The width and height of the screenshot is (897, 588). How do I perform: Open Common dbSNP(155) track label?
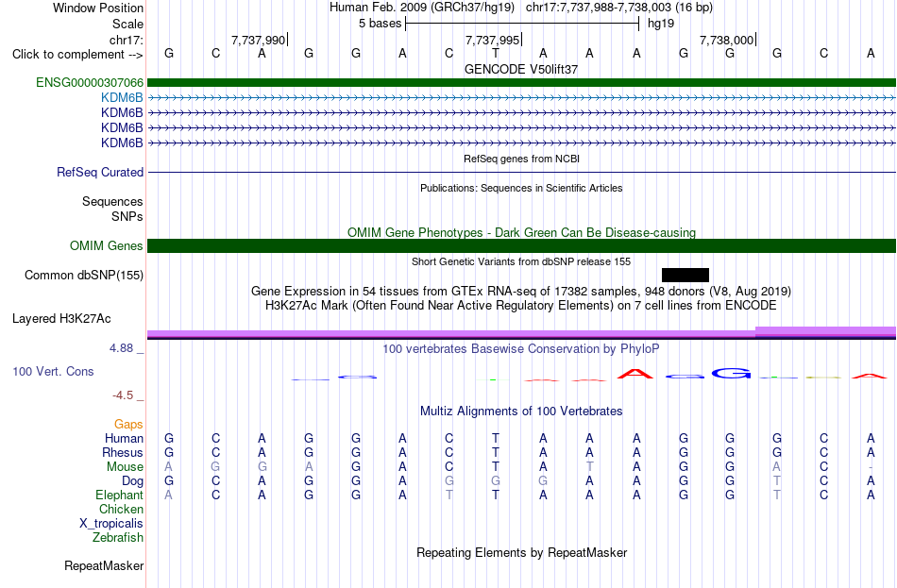click(84, 276)
